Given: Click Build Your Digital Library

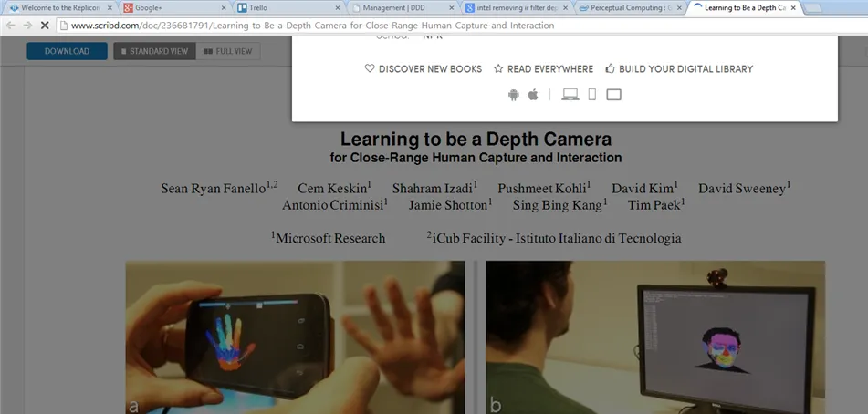Looking at the screenshot, I should tap(679, 69).
